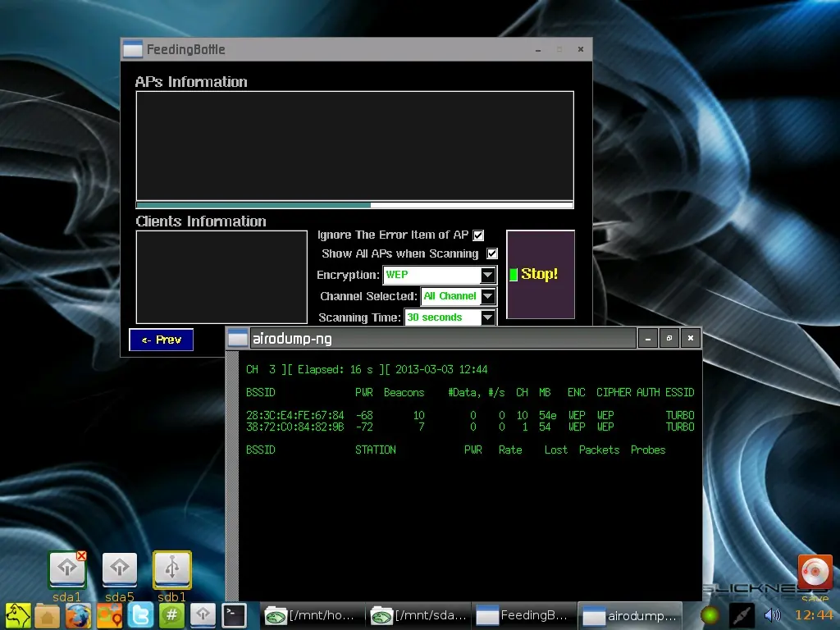Click the Elapsed: 16 s text
Screen dimensions: 840x630
(x=335, y=370)
